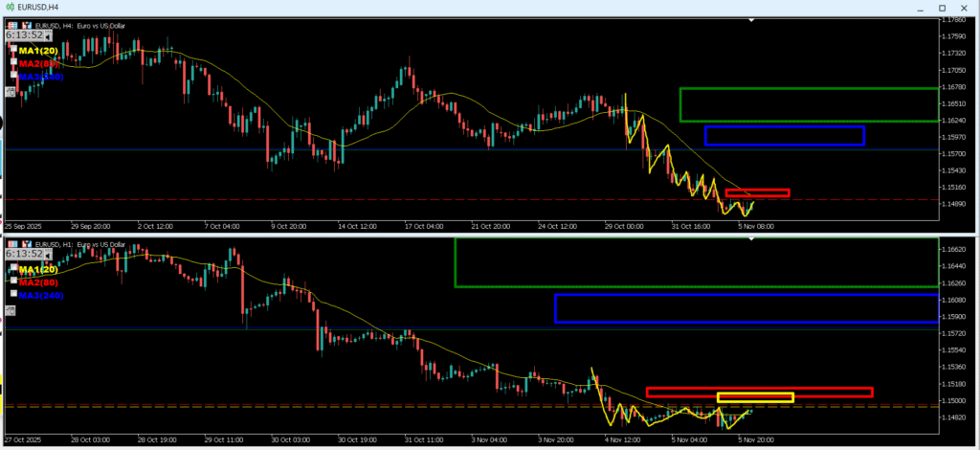980x450 pixels.
Task: Toggle the MA3(240) checkbox in H1 chart
Action: (x=13, y=295)
